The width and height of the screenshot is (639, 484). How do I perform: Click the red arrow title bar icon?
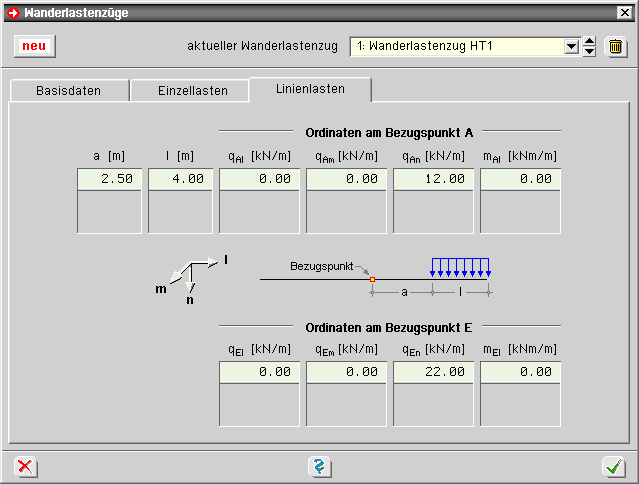coord(12,12)
